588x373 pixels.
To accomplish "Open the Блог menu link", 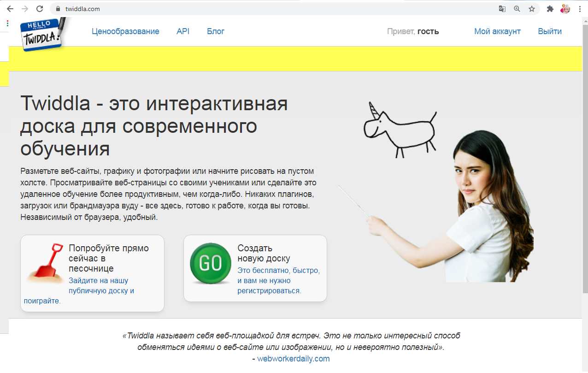I will click(x=216, y=31).
